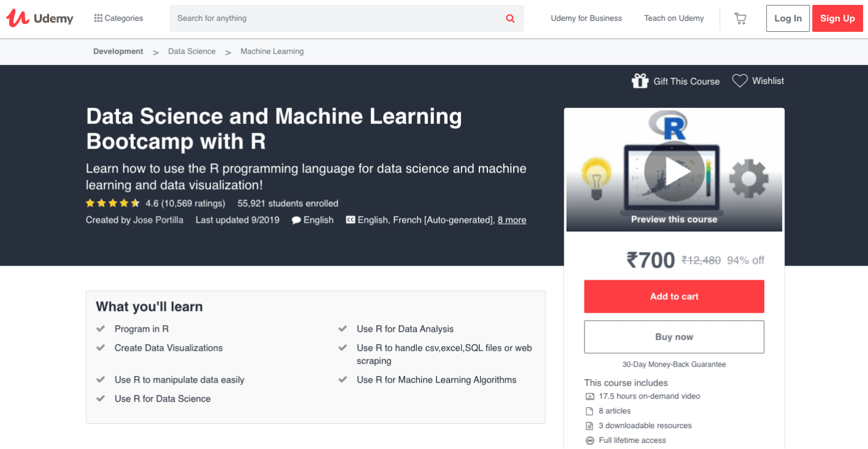Screen dimensions: 868x449
Task: Click the Wishlist heart icon
Action: click(x=740, y=81)
